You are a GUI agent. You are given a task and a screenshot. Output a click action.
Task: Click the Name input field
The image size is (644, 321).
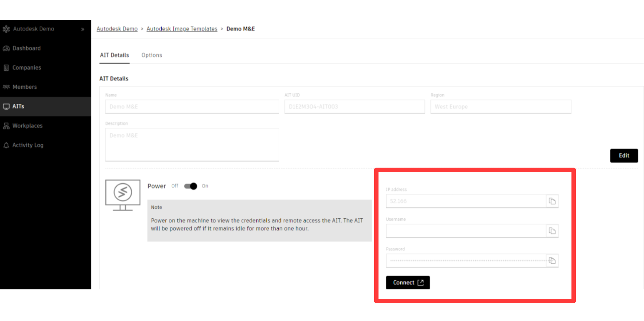pos(192,107)
